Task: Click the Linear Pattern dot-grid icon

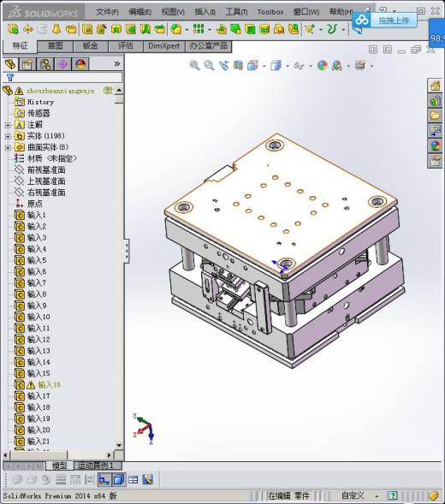Action: pyautogui.click(x=199, y=29)
